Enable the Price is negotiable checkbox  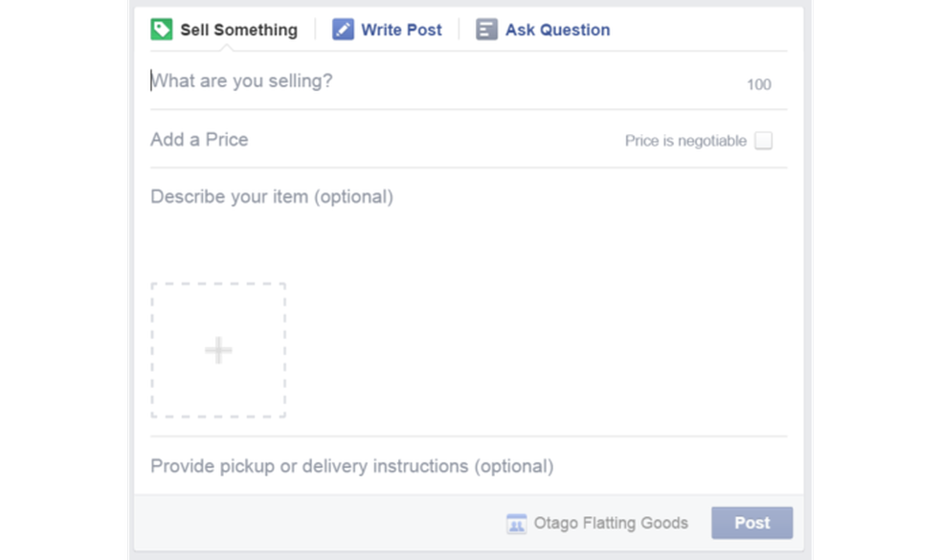763,141
